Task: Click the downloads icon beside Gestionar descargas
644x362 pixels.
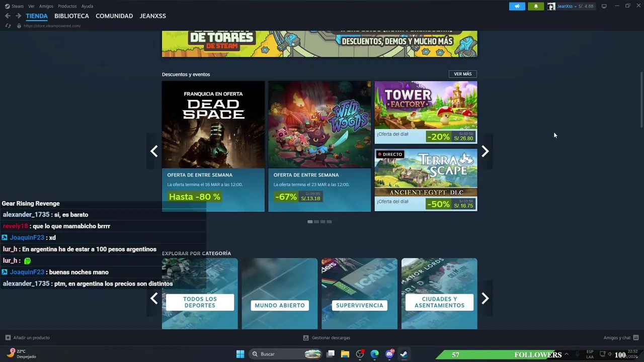Action: point(306,338)
